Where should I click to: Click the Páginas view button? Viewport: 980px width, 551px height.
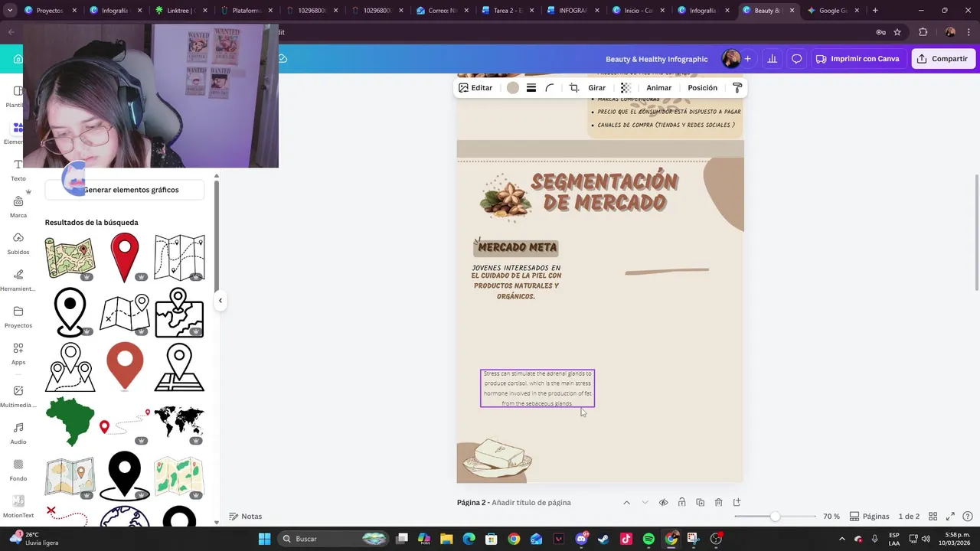(869, 517)
